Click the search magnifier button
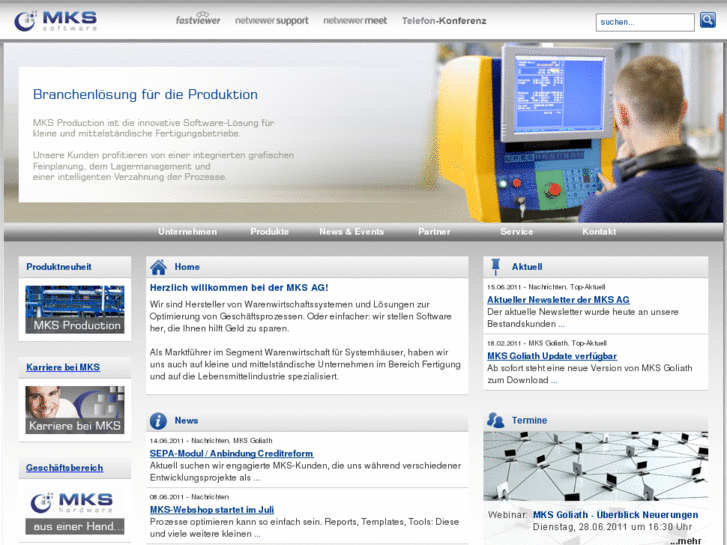This screenshot has height=545, width=727. [x=708, y=20]
